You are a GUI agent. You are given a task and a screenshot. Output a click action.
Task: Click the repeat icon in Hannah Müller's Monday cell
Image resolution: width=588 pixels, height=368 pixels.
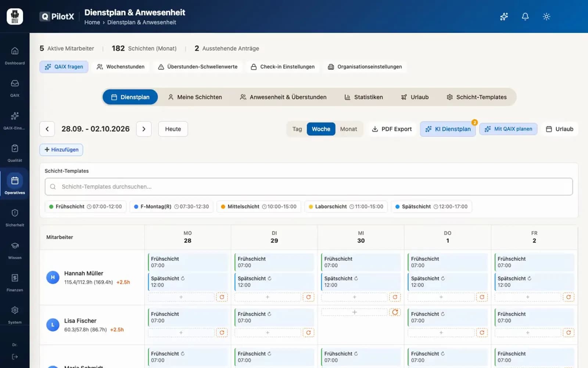pos(222,297)
